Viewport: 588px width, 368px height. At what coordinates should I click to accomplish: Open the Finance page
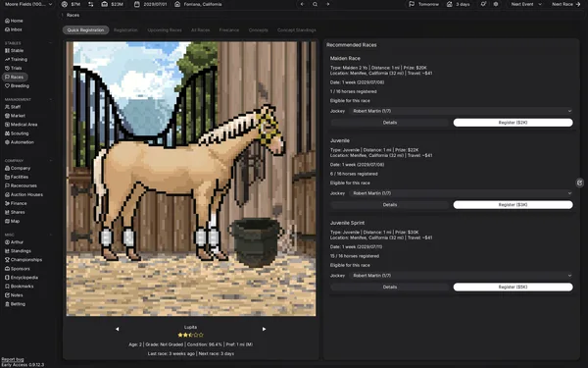pos(16,203)
